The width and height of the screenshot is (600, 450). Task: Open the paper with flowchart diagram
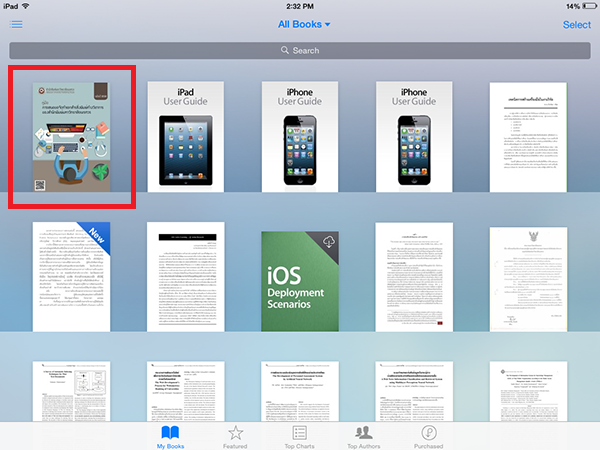click(x=72, y=391)
